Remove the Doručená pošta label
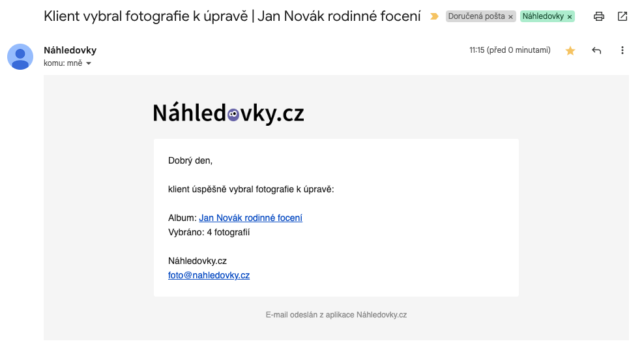This screenshot has width=644, height=352. 510,17
